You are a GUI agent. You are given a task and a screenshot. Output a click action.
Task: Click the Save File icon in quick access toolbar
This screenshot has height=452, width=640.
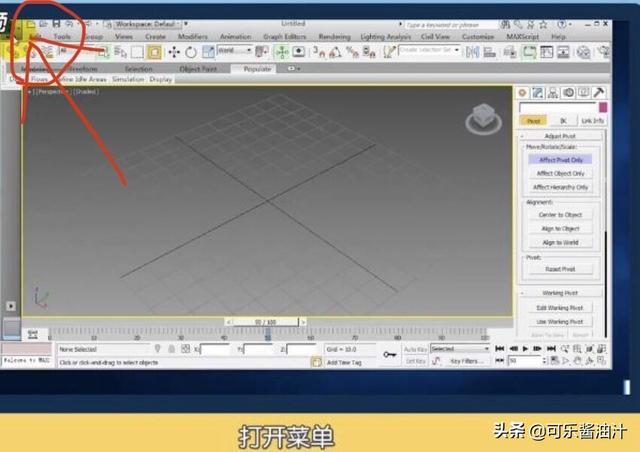pyautogui.click(x=56, y=24)
